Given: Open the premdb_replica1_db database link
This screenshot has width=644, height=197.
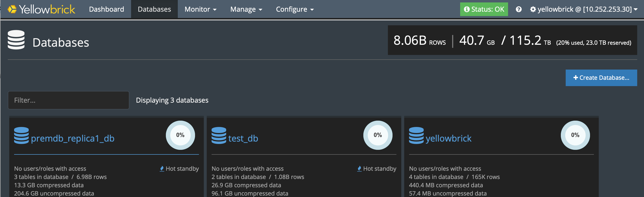Looking at the screenshot, I should coord(72,138).
